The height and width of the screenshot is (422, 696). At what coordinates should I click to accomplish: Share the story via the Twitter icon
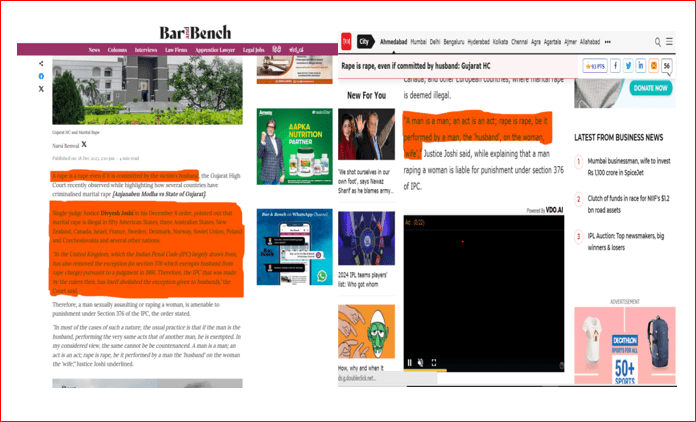626,66
